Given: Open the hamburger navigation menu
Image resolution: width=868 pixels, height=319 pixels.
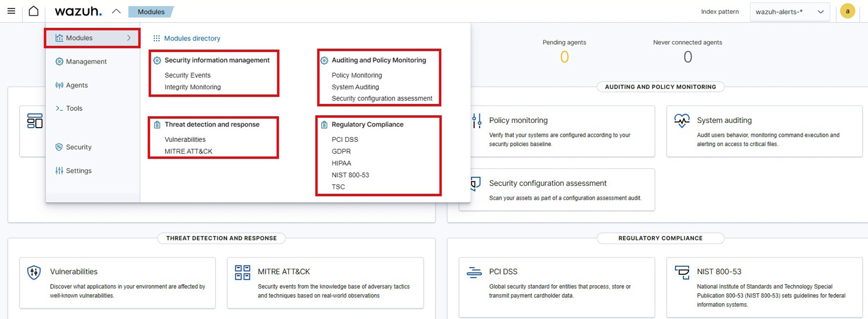Looking at the screenshot, I should coord(11,11).
